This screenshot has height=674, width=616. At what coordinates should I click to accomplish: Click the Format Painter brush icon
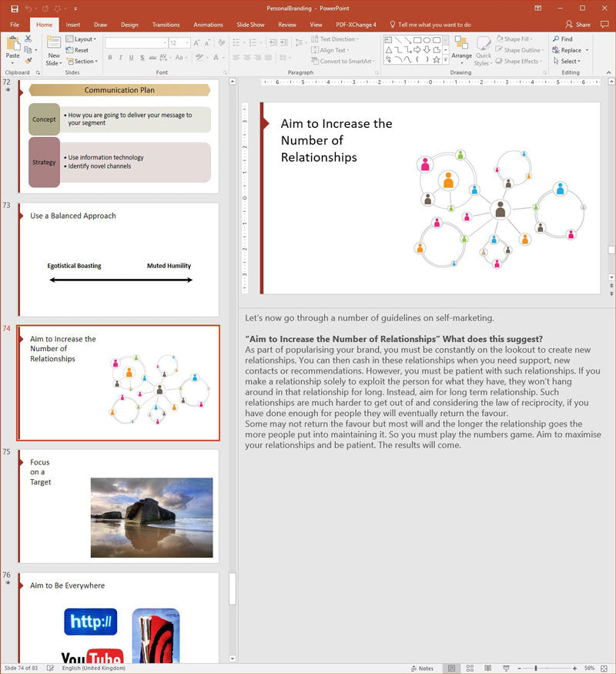point(28,61)
